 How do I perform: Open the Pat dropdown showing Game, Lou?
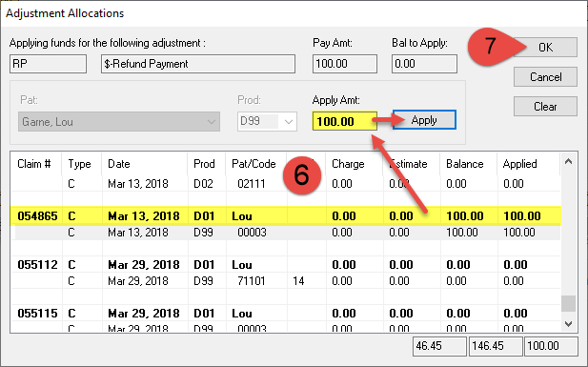119,122
